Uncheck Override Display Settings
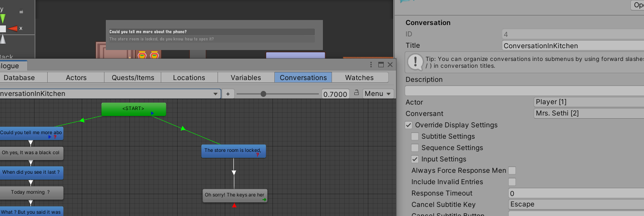644x216 pixels. tap(409, 125)
